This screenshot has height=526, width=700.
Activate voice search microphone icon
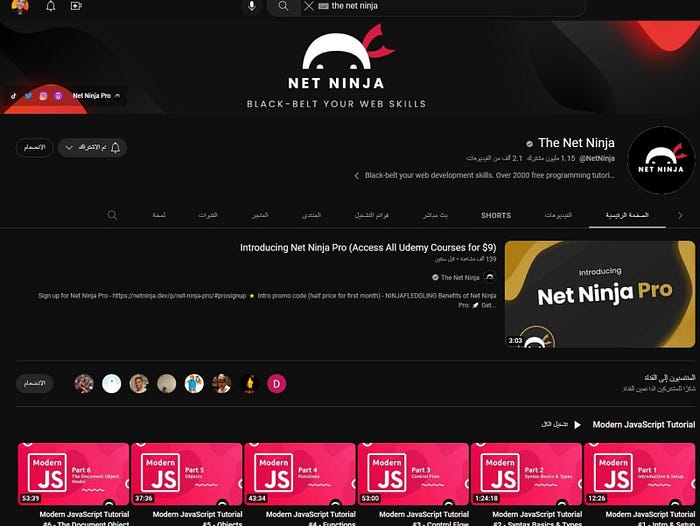tap(252, 6)
